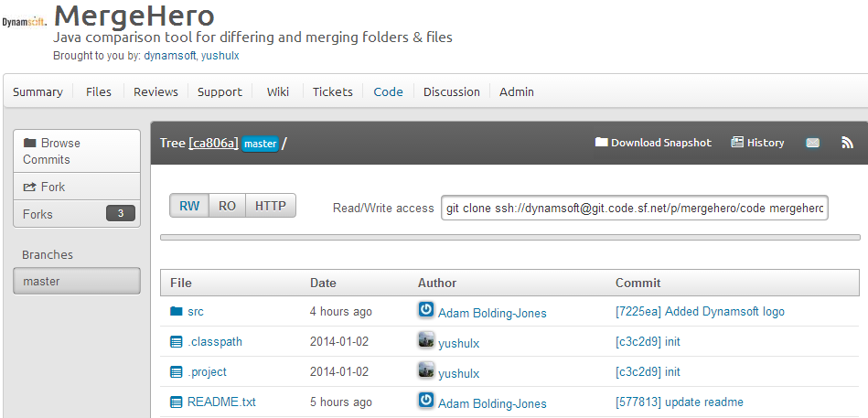
Task: Click Download Snapshot
Action: point(653,143)
